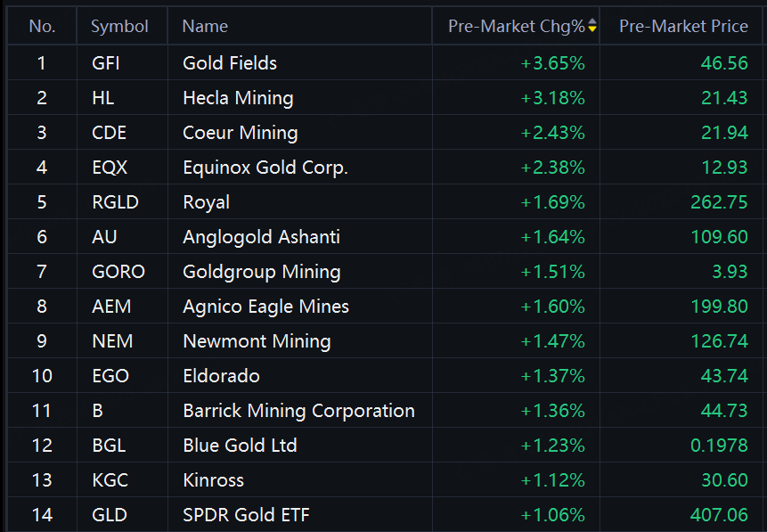Click the RGLD ticker symbol
This screenshot has height=532, width=767.
click(116, 202)
